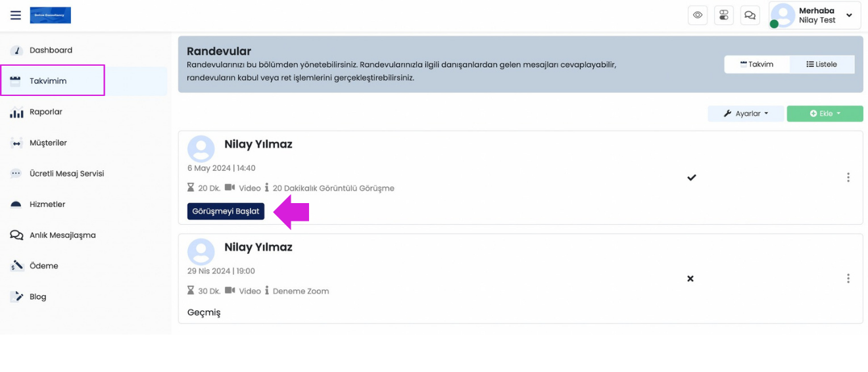Open Ücretli Mesaj Servisi icon
The image size is (868, 372).
[16, 174]
